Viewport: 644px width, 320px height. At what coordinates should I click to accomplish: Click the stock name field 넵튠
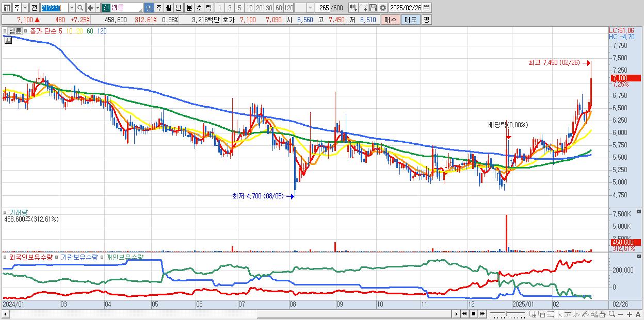(x=126, y=8)
